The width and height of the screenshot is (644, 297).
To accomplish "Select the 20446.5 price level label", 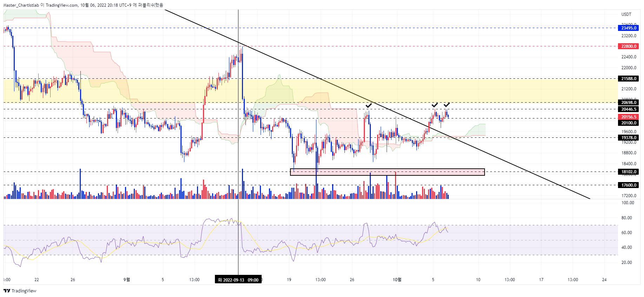I will (628, 109).
